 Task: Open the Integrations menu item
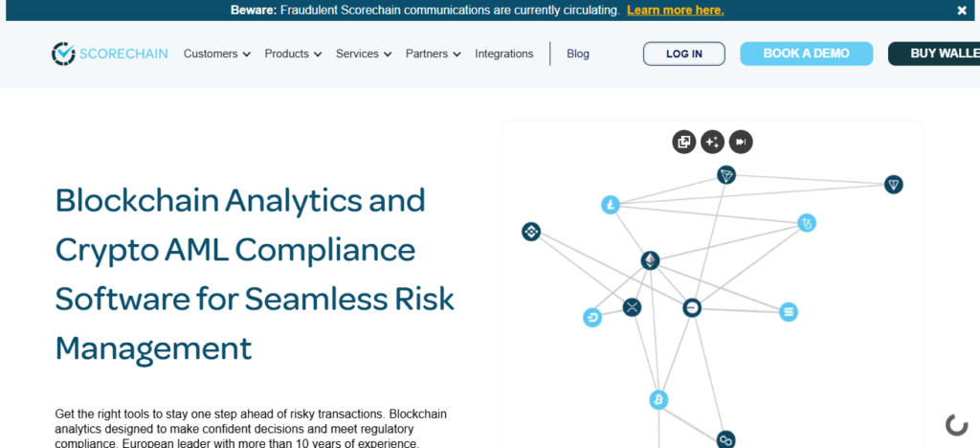pyautogui.click(x=504, y=54)
